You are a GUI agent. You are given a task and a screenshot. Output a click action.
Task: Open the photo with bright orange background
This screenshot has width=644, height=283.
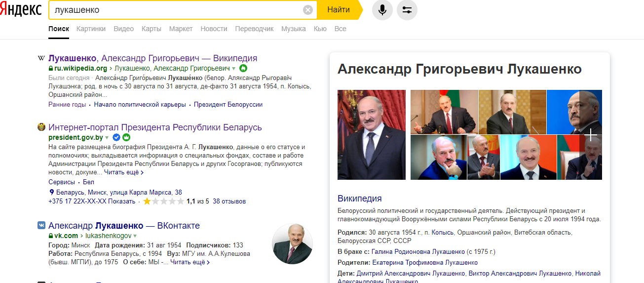tap(528, 157)
